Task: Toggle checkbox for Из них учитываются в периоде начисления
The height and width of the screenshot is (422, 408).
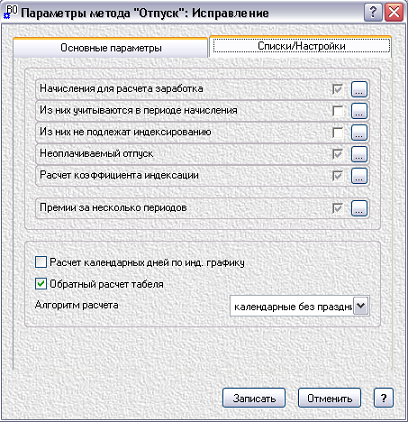Action: tap(338, 111)
